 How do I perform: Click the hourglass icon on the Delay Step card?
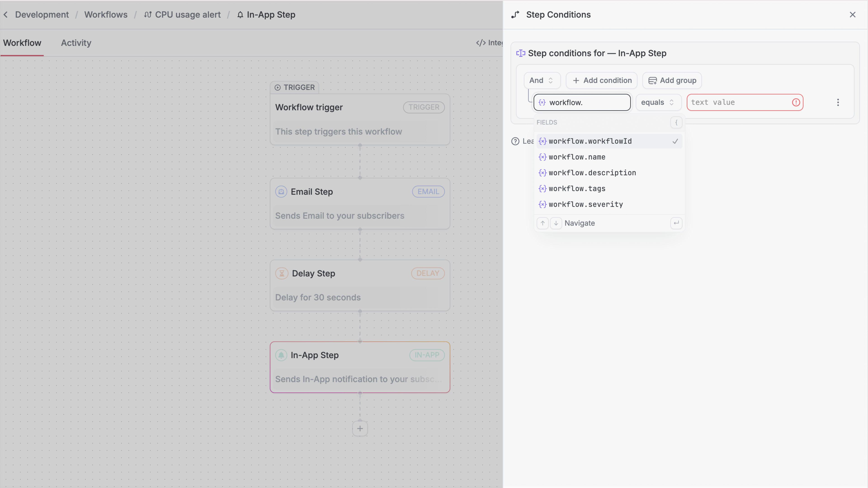[282, 273]
